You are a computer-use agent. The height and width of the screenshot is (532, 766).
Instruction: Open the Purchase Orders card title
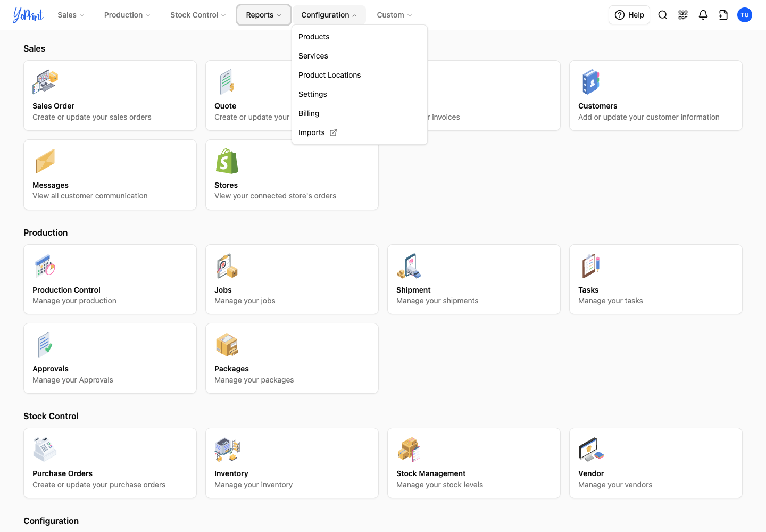[x=62, y=473]
